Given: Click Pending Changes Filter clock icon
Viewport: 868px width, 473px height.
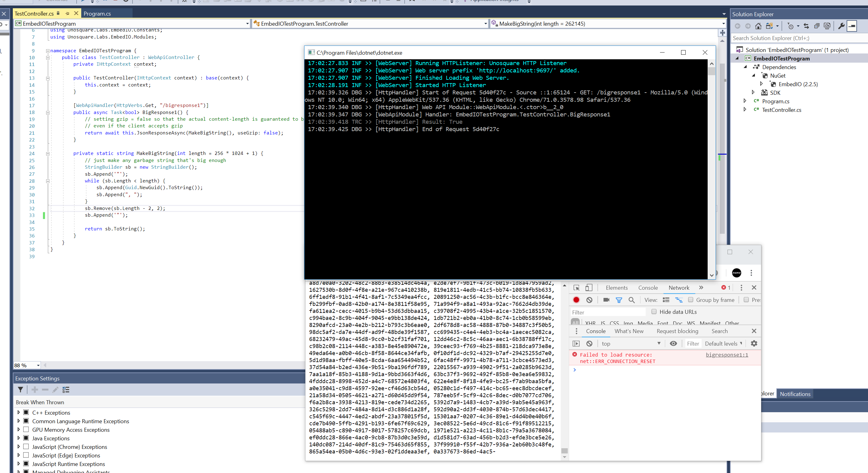Looking at the screenshot, I should tap(790, 26).
